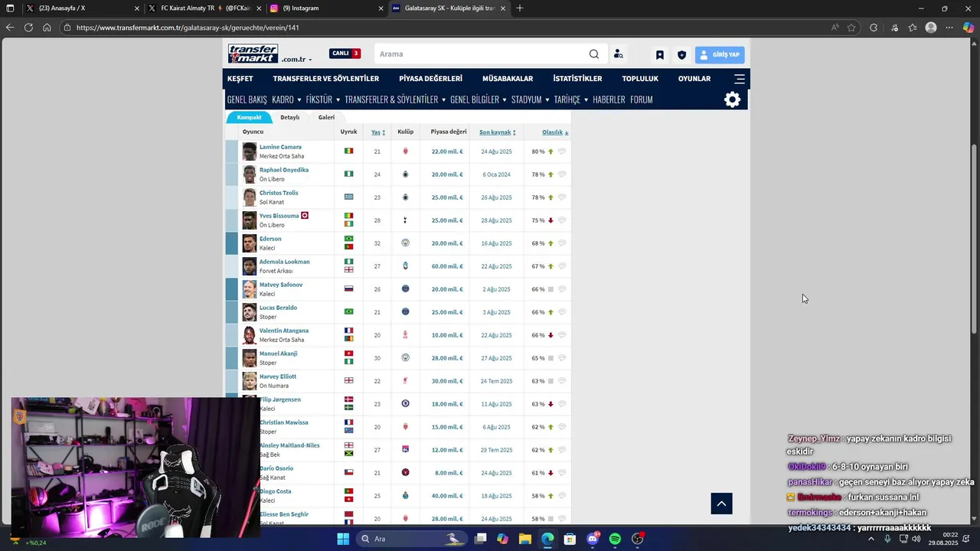Open the OBS icon in taskbar
This screenshot has width=980, height=551.
(x=638, y=539)
